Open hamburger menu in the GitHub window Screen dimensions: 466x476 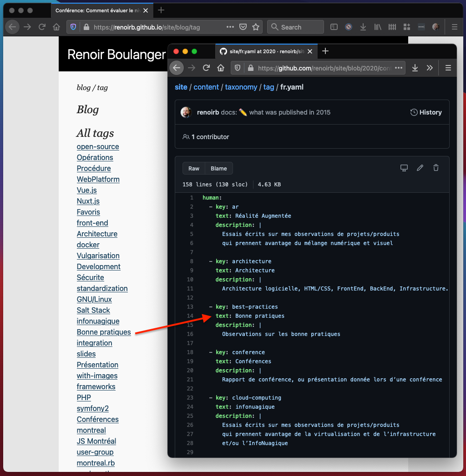click(x=448, y=68)
